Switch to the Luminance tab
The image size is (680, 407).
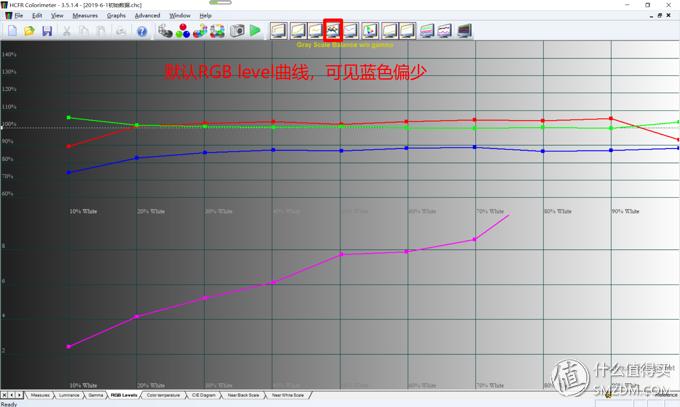pyautogui.click(x=69, y=395)
